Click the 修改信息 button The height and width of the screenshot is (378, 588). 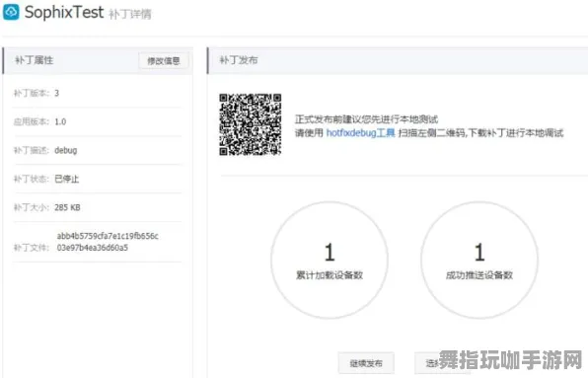click(163, 61)
